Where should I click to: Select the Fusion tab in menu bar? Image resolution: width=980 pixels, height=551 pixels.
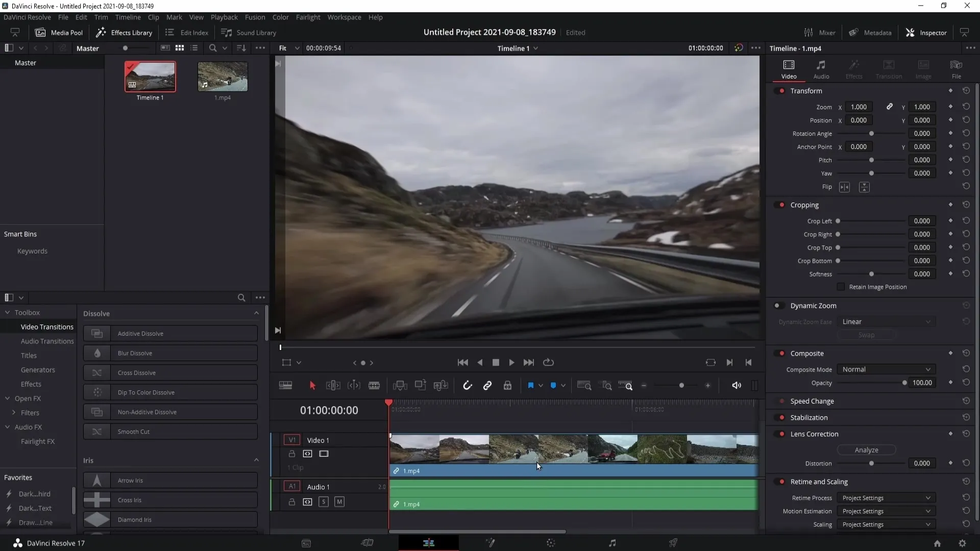click(255, 17)
